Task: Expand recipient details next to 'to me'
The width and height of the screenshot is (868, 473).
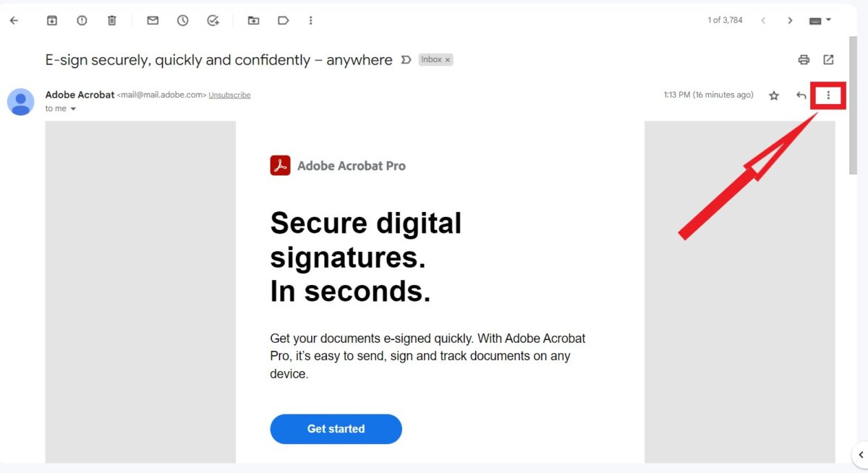Action: [x=73, y=109]
